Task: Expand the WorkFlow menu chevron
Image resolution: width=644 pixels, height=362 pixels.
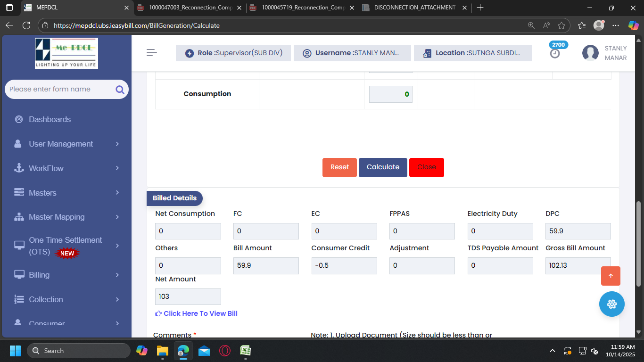Action: (117, 168)
